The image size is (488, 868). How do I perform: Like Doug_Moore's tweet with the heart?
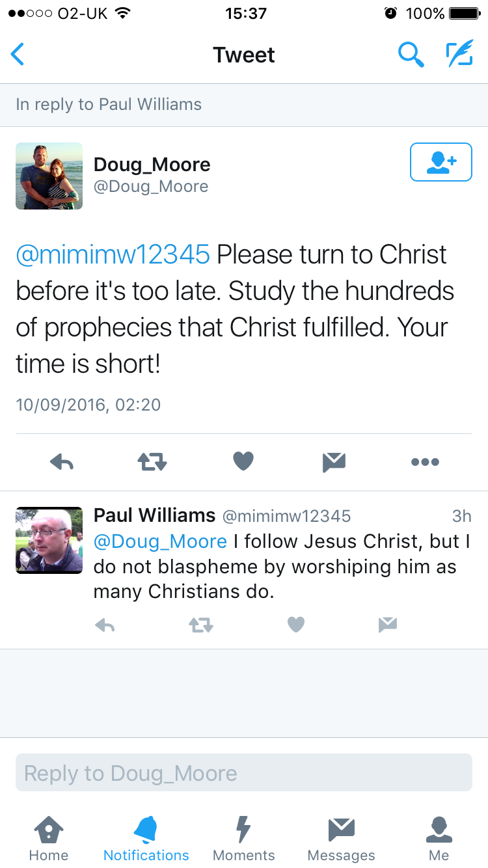[x=243, y=461]
